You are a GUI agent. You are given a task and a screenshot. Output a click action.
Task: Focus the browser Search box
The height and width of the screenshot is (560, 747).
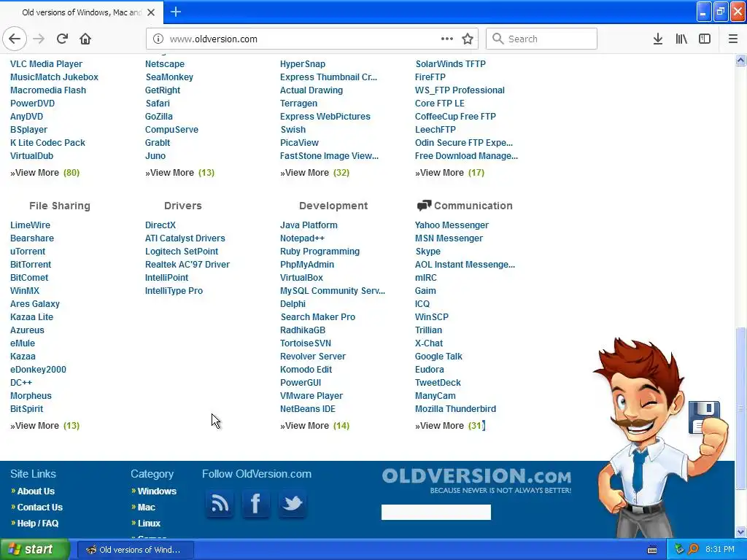542,39
